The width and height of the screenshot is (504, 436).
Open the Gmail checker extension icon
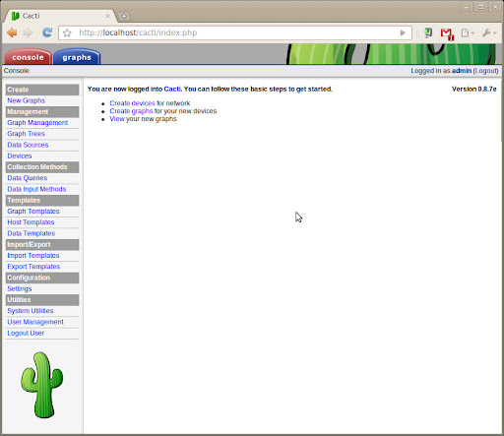[x=447, y=33]
